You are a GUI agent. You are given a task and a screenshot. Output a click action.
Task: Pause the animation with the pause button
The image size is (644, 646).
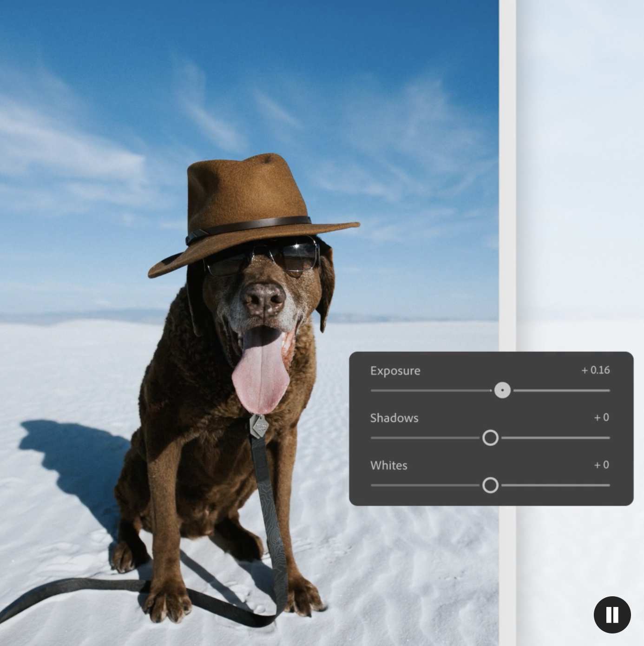(612, 614)
